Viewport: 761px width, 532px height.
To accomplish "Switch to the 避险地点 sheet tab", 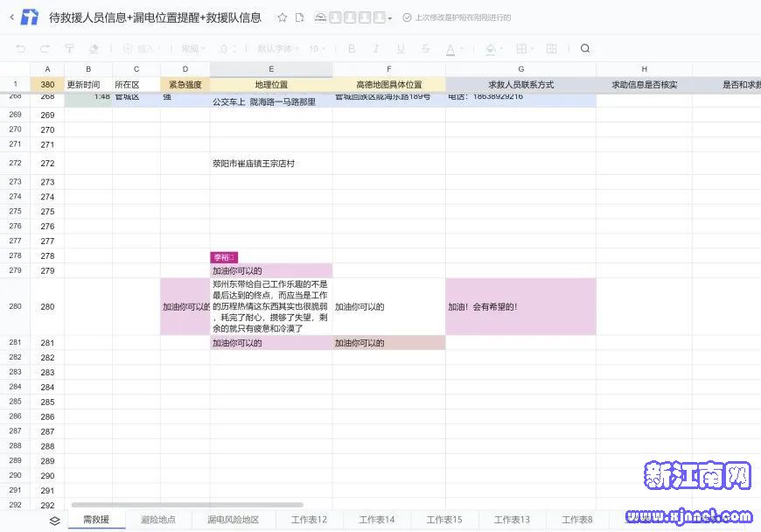I will [x=158, y=520].
